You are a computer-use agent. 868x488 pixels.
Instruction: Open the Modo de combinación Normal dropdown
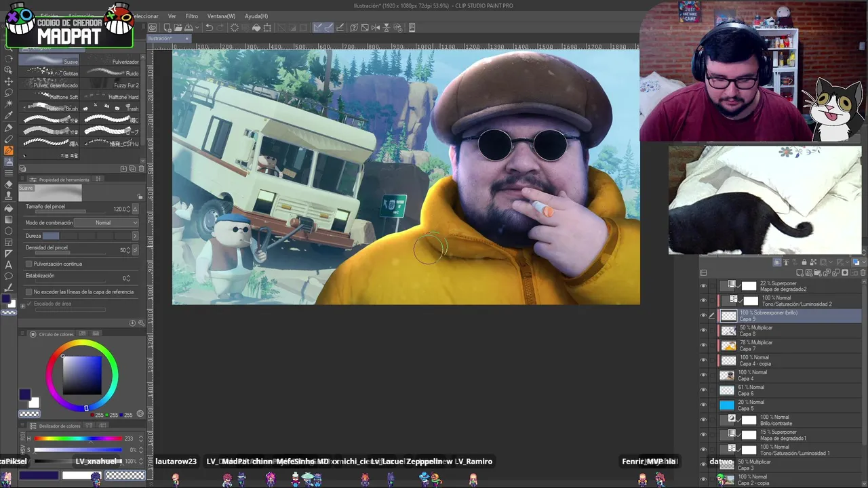coord(106,223)
